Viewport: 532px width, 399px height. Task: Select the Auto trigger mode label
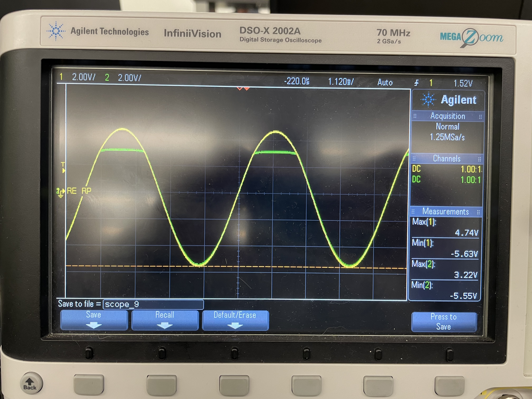click(385, 82)
